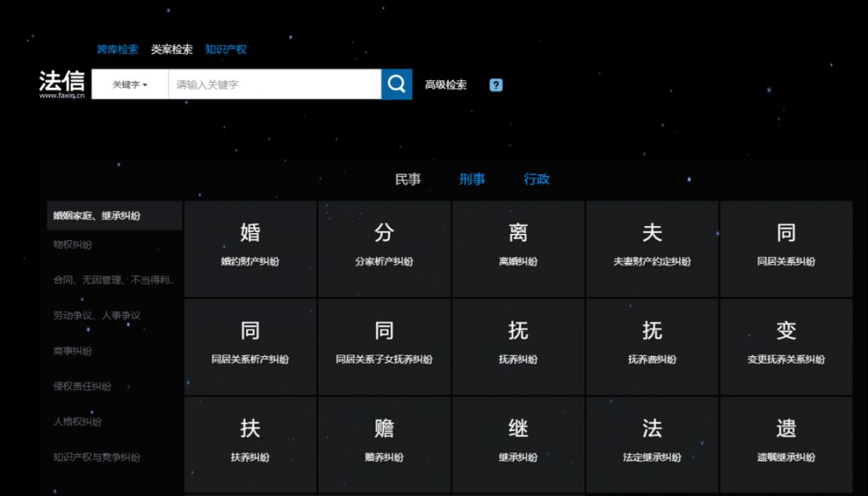Open the blue question mark help icon
868x496 pixels.
tap(496, 85)
